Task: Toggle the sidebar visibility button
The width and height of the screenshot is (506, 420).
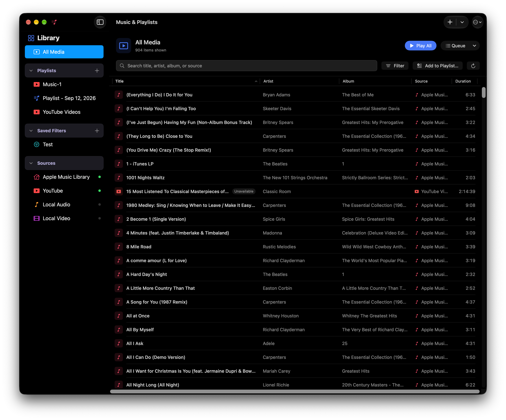Action: pos(100,22)
